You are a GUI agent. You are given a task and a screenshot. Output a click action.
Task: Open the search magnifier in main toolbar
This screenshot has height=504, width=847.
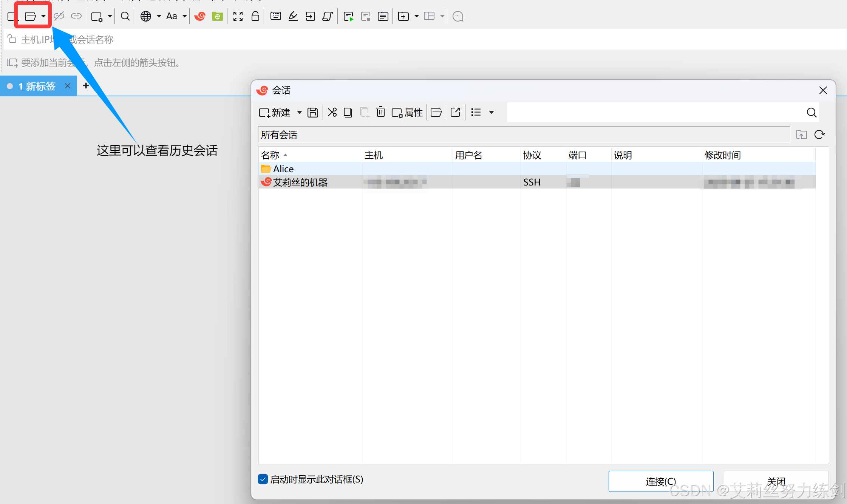point(125,16)
